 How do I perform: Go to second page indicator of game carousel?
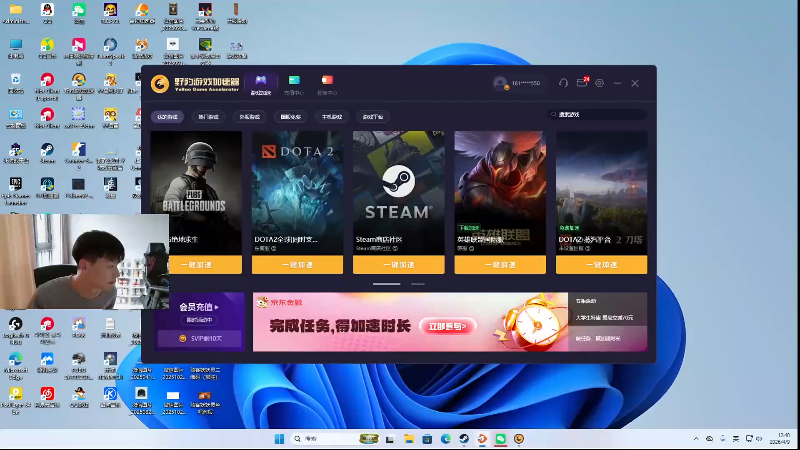[417, 284]
